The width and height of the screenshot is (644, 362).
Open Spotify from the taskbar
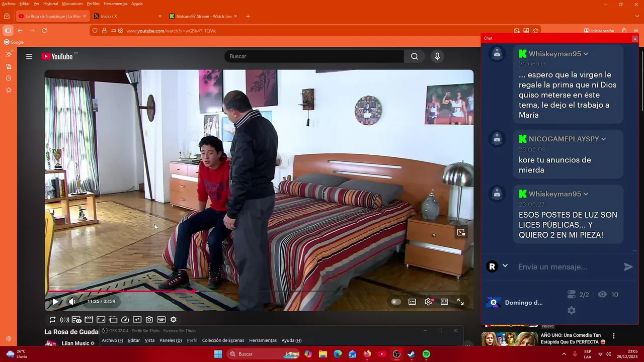pyautogui.click(x=426, y=354)
